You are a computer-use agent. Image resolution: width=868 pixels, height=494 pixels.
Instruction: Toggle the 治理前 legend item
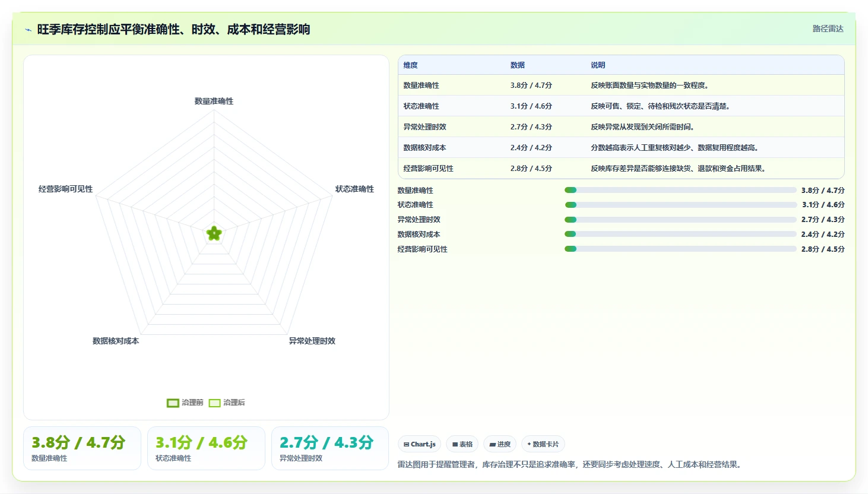coord(185,403)
